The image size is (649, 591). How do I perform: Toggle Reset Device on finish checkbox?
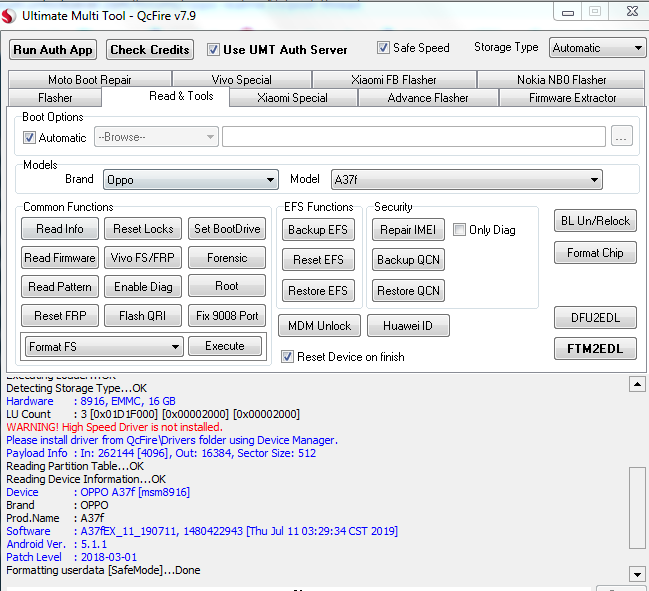pos(287,357)
